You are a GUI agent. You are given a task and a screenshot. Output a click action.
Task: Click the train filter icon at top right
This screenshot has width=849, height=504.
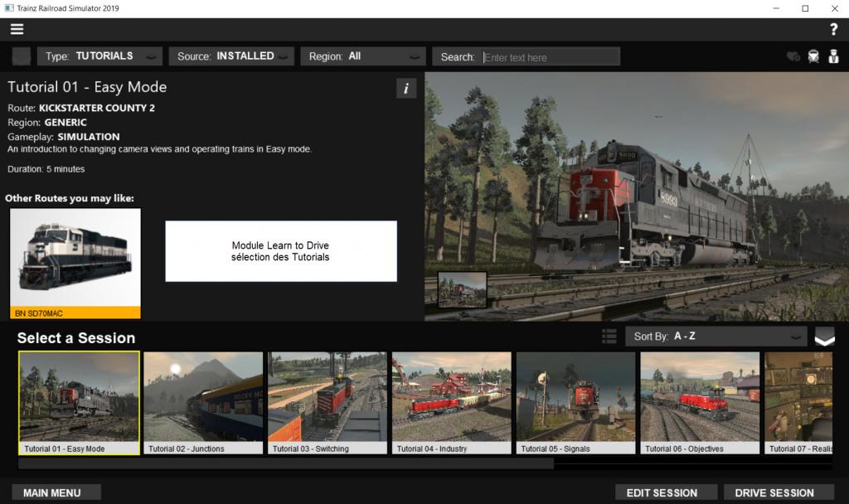tap(813, 56)
